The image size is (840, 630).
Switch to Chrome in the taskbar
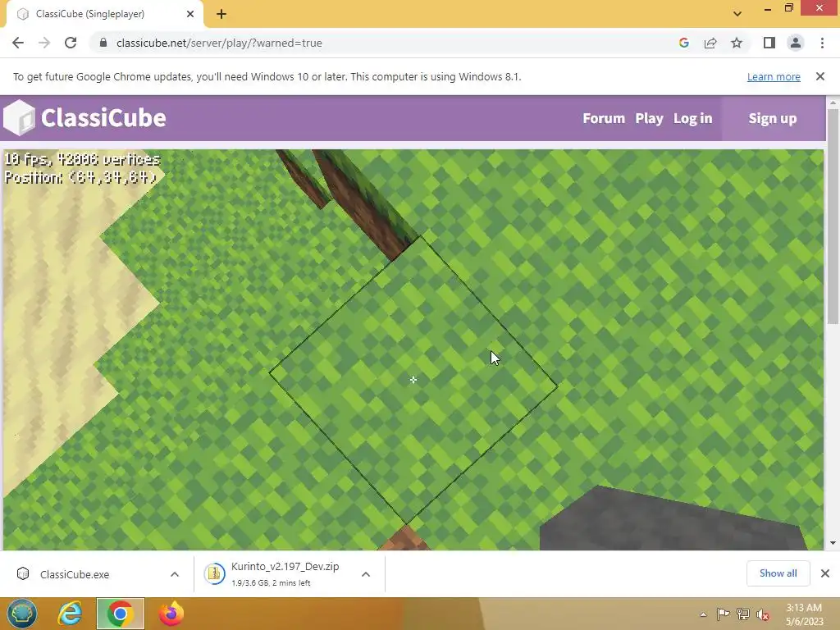tap(121, 614)
